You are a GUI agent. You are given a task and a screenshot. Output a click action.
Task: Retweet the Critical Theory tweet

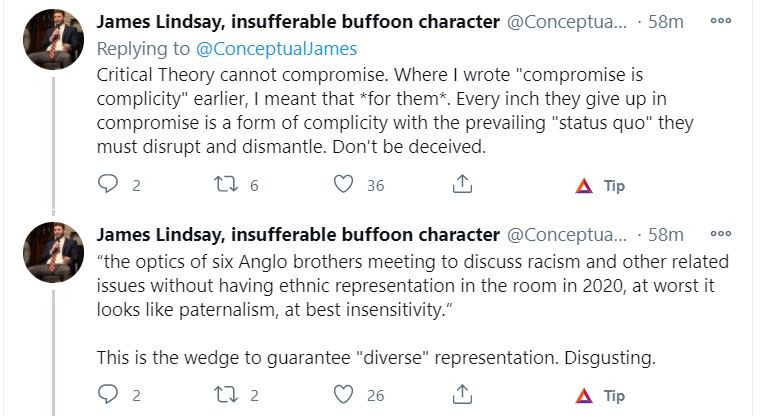click(226, 185)
